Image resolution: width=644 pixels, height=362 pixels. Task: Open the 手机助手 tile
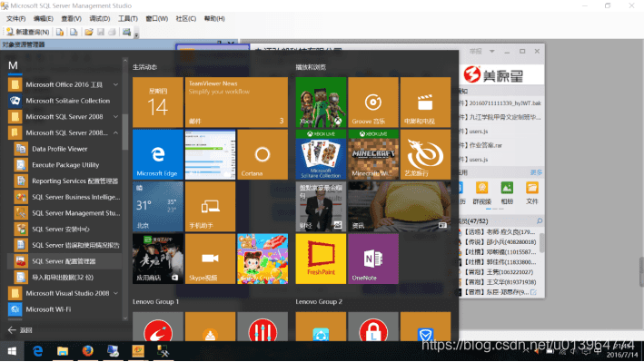tap(210, 207)
